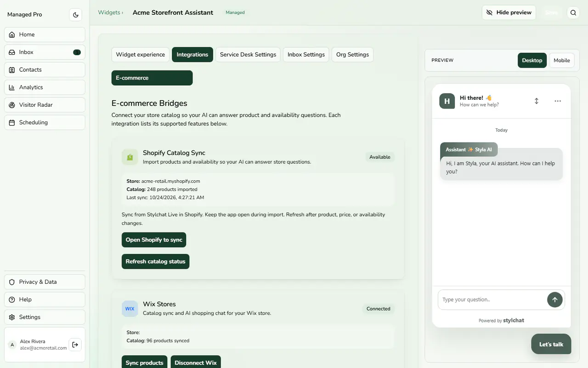Image resolution: width=588 pixels, height=368 pixels.
Task: Click the Connected status badge on Wix
Action: 379,309
